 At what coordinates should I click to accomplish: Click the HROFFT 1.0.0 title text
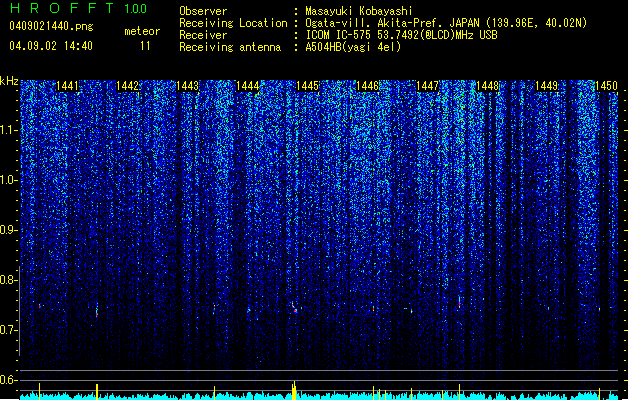point(79,8)
